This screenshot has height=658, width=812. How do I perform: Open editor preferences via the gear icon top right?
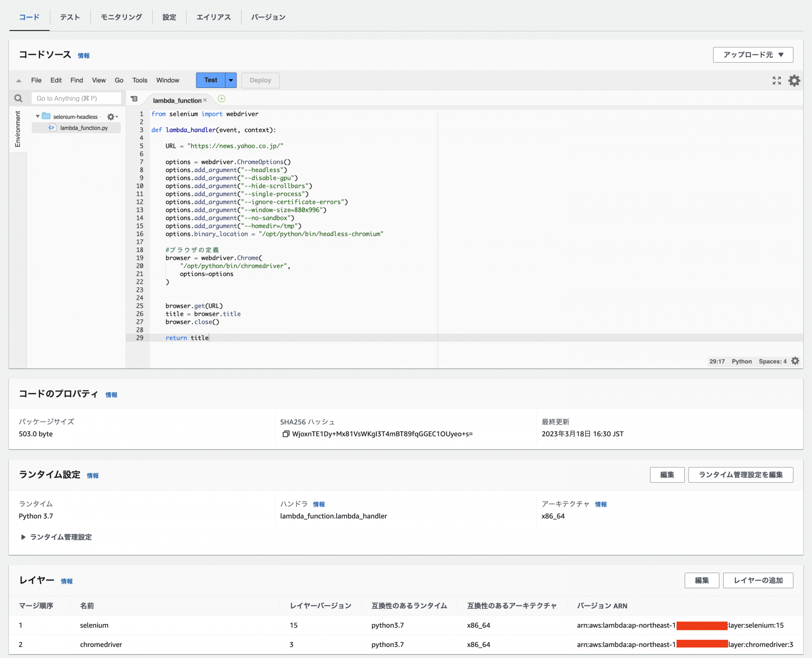[794, 80]
